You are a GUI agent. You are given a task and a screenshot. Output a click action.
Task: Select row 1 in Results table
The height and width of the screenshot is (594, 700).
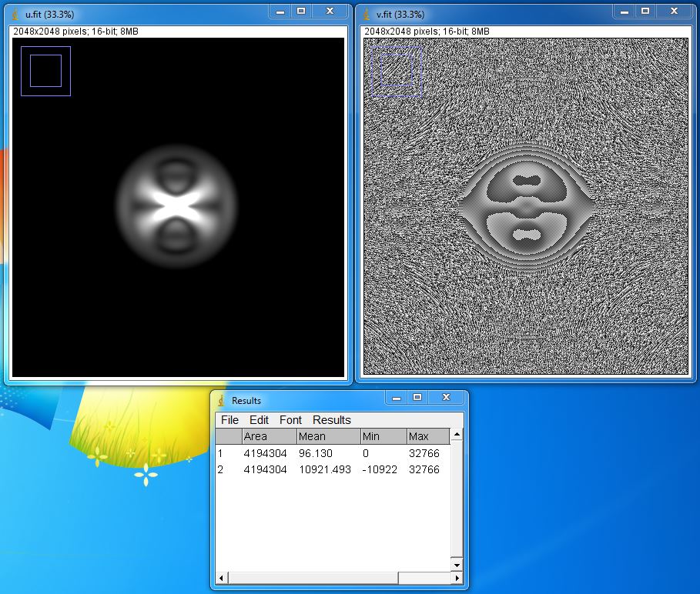tap(333, 453)
